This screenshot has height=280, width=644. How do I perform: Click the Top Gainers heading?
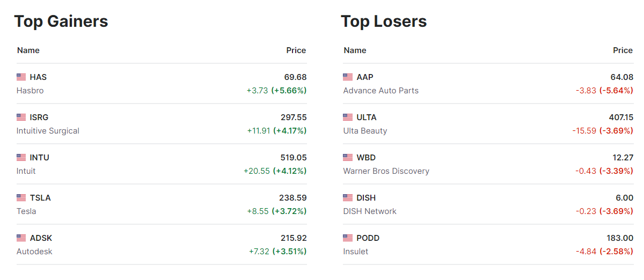pos(61,21)
